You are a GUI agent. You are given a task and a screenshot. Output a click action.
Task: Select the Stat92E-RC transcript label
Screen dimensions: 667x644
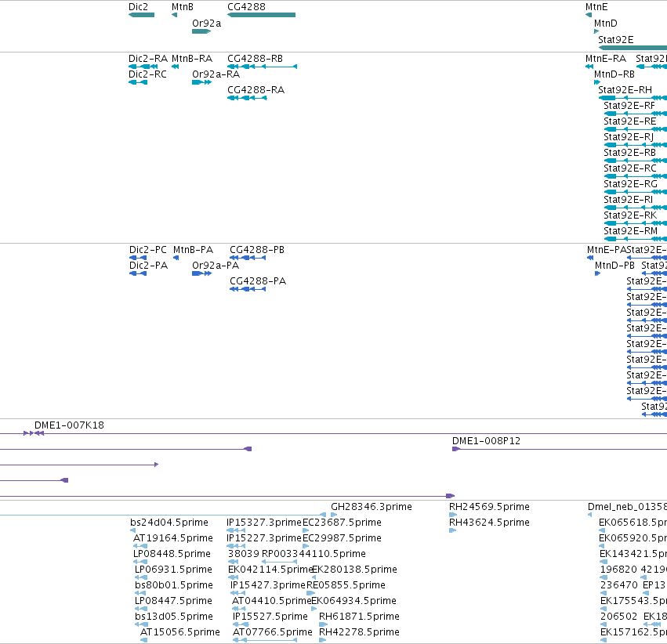(x=630, y=168)
